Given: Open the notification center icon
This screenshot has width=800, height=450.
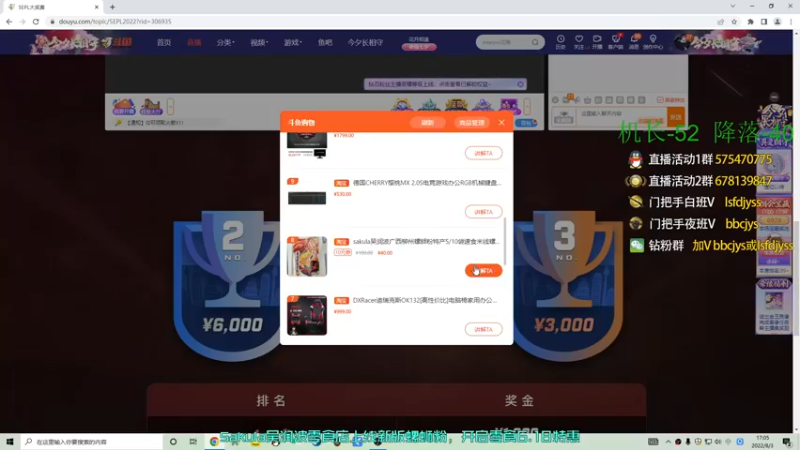Looking at the screenshot, I should click(787, 441).
